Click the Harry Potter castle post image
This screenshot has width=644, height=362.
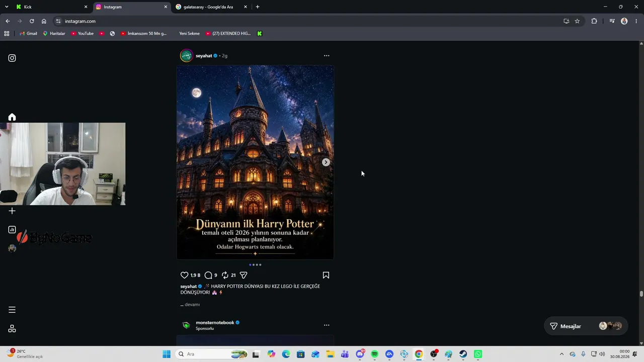(x=255, y=162)
